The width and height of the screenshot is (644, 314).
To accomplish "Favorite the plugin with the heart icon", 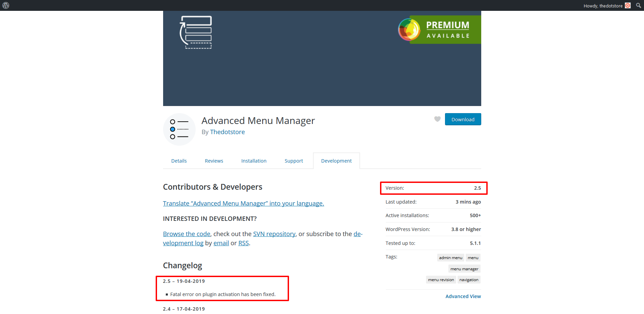I will [437, 119].
